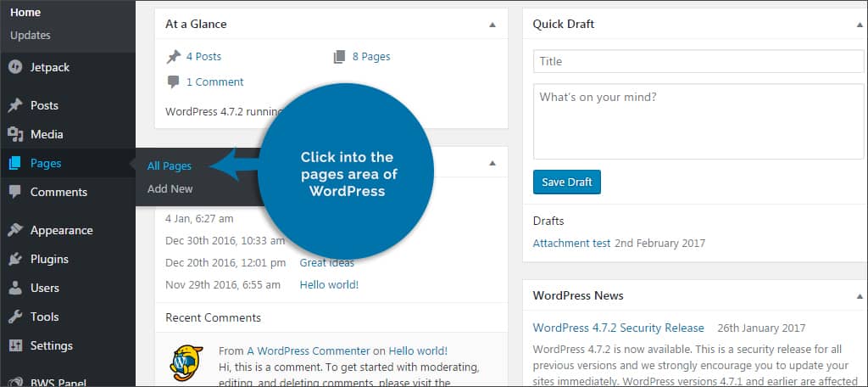Open A WordPress Commenter author link
This screenshot has height=387, width=868.
(x=309, y=351)
